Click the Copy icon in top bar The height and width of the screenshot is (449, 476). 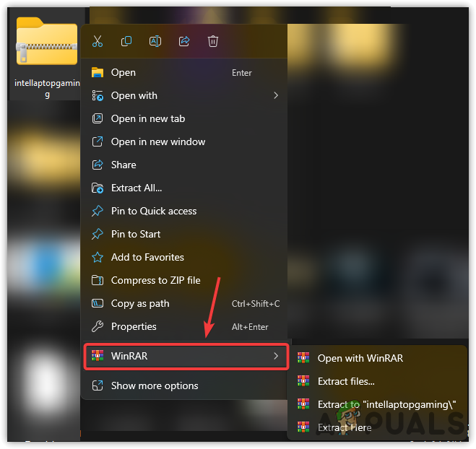point(126,41)
